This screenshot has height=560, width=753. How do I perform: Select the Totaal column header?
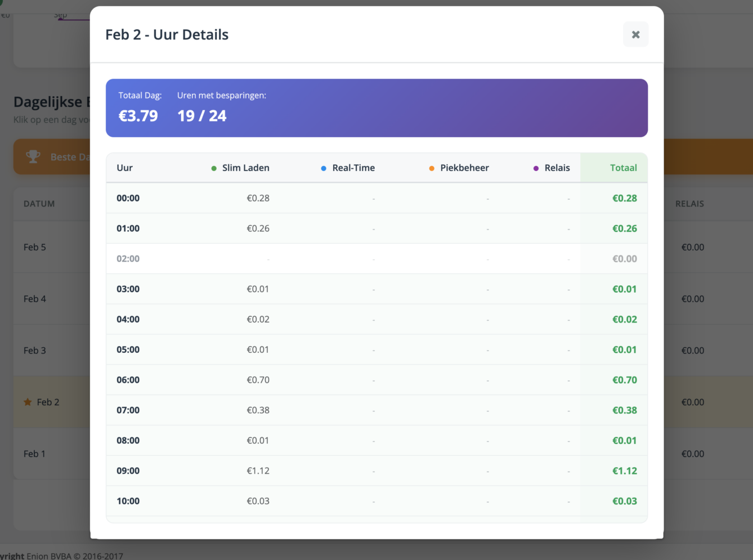coord(623,168)
